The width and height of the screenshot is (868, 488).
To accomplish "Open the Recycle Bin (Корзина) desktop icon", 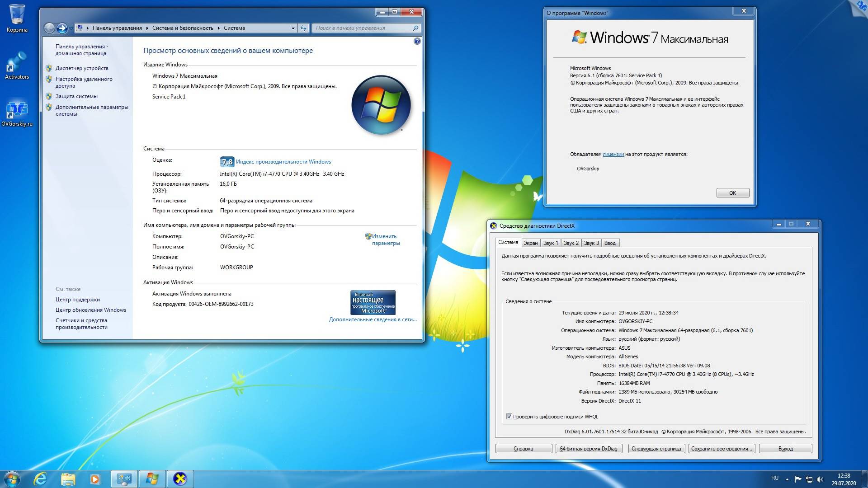I will click(x=17, y=18).
